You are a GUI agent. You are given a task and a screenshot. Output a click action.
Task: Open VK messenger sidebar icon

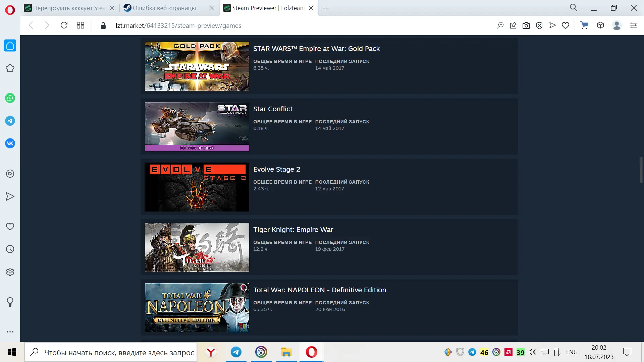(x=10, y=143)
